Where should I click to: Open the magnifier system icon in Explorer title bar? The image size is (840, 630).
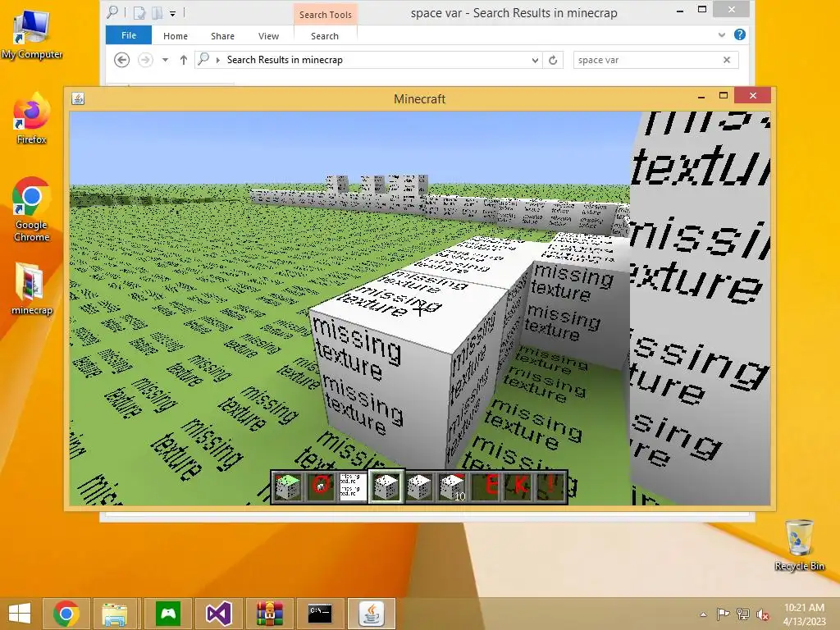point(112,11)
